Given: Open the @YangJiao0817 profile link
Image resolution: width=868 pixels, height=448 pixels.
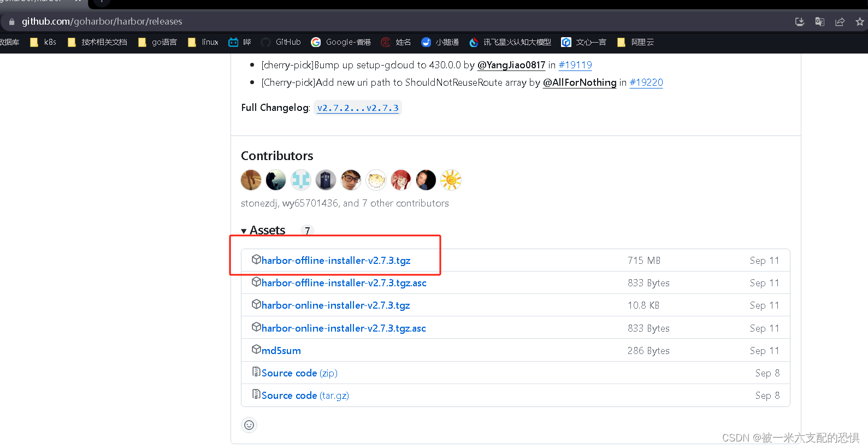Looking at the screenshot, I should click(511, 65).
